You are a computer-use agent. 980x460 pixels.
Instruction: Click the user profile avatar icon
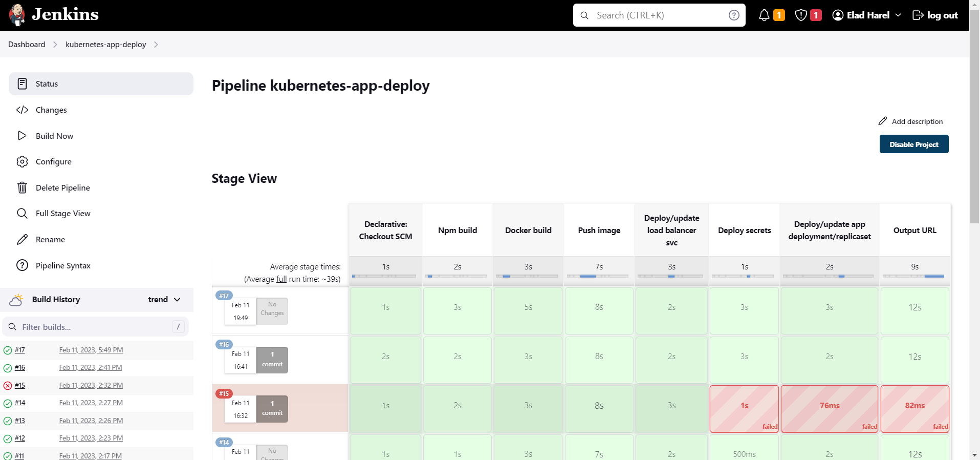pyautogui.click(x=838, y=15)
